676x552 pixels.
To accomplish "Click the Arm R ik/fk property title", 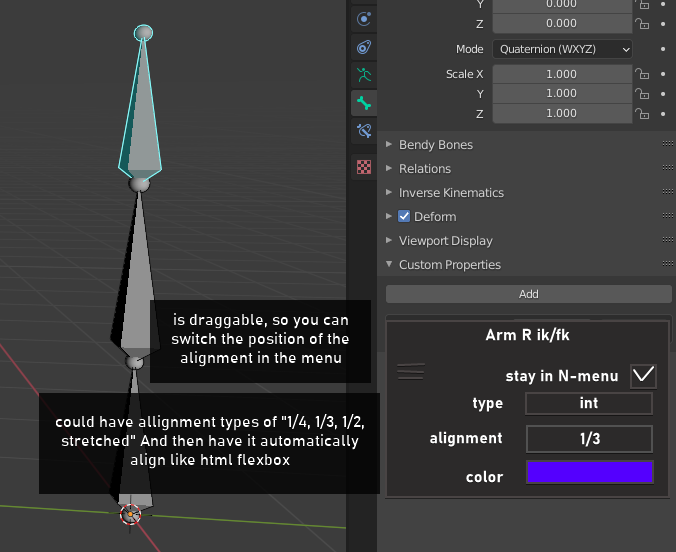I will (527, 335).
